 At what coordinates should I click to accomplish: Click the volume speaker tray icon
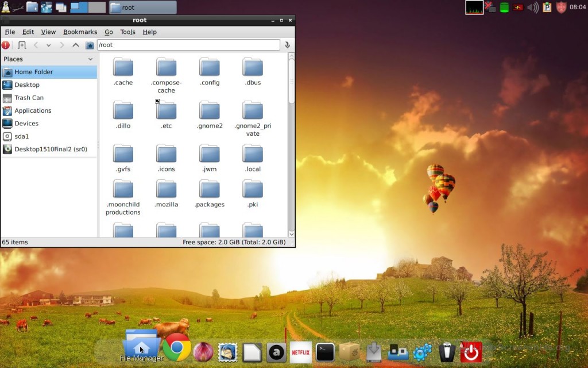pyautogui.click(x=533, y=7)
